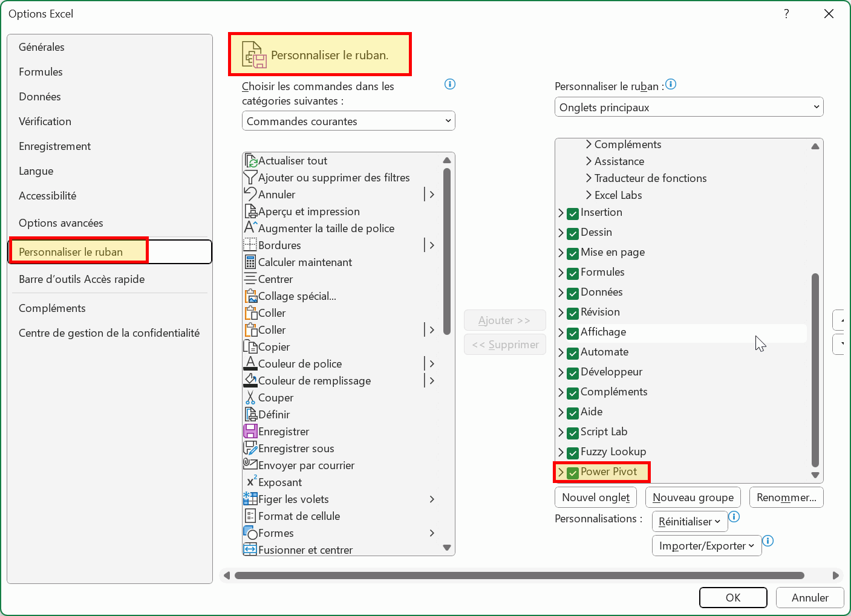Click the filter funnel icon for Ajouter ou supprimer des filtres
Image resolution: width=851 pixels, height=616 pixels.
coord(250,178)
